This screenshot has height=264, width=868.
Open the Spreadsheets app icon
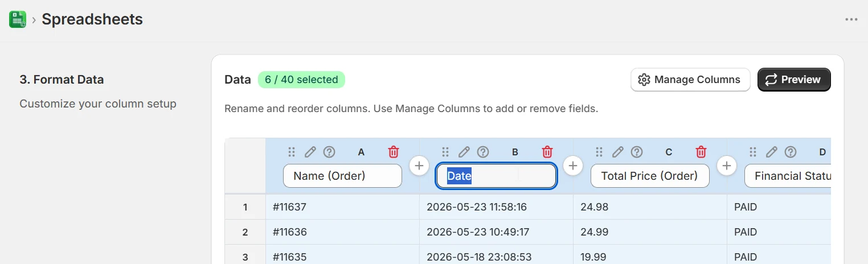tap(18, 19)
